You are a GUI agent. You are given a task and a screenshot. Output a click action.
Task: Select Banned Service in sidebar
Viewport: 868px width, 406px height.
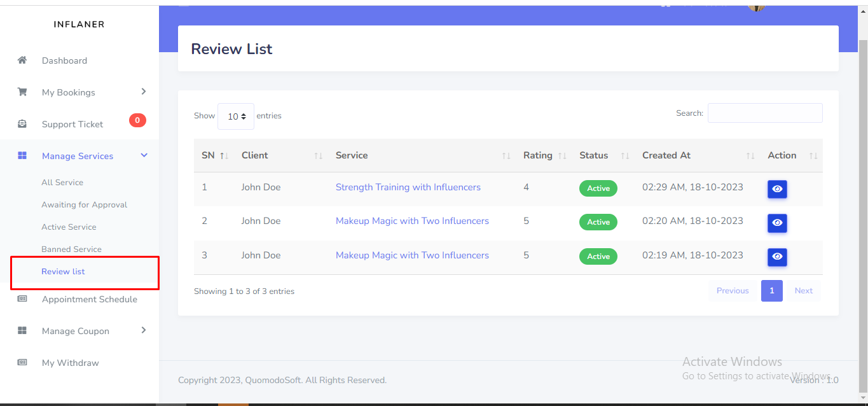[x=71, y=249]
